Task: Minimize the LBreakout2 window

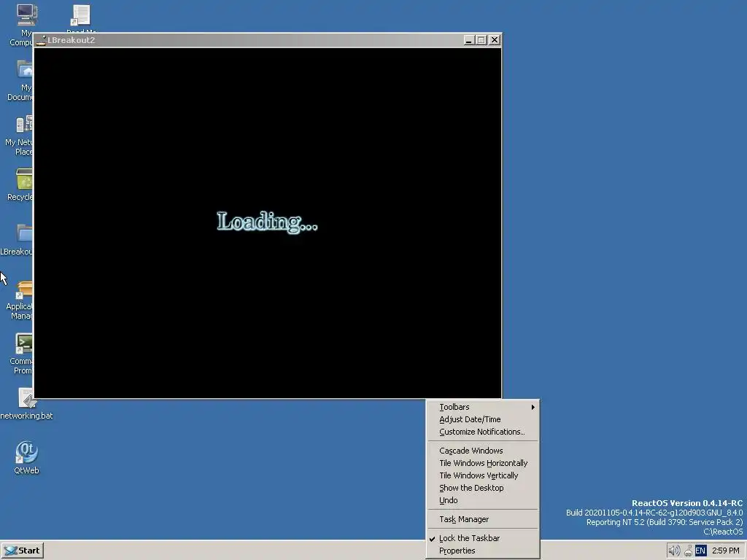Action: [469, 41]
